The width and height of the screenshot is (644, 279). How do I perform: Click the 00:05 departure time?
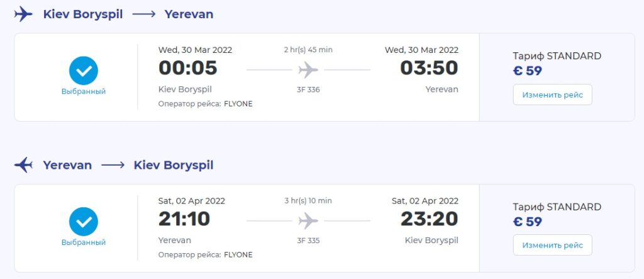coord(187,68)
